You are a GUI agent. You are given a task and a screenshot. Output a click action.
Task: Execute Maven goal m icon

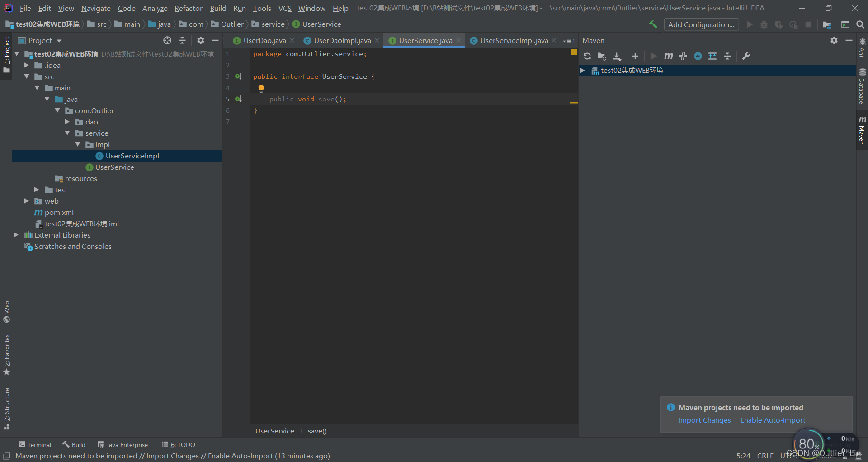tap(669, 56)
